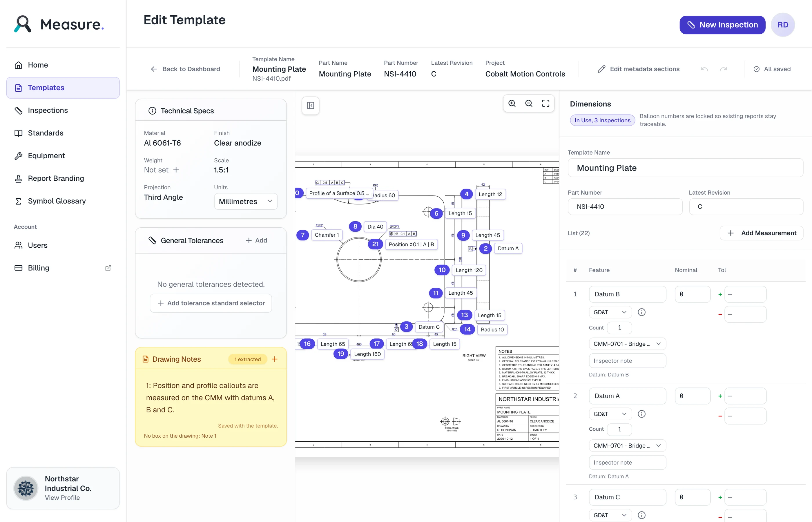Click the plus icon next to Weight Not set
The image size is (812, 522).
pyautogui.click(x=176, y=170)
